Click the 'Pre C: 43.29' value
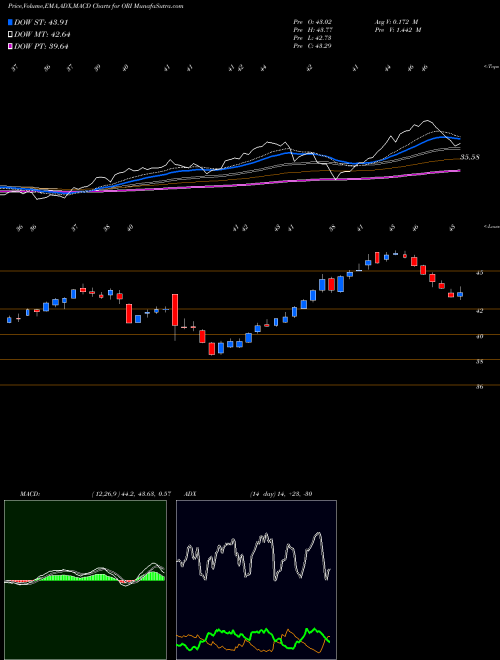500x660 pixels. (x=313, y=46)
